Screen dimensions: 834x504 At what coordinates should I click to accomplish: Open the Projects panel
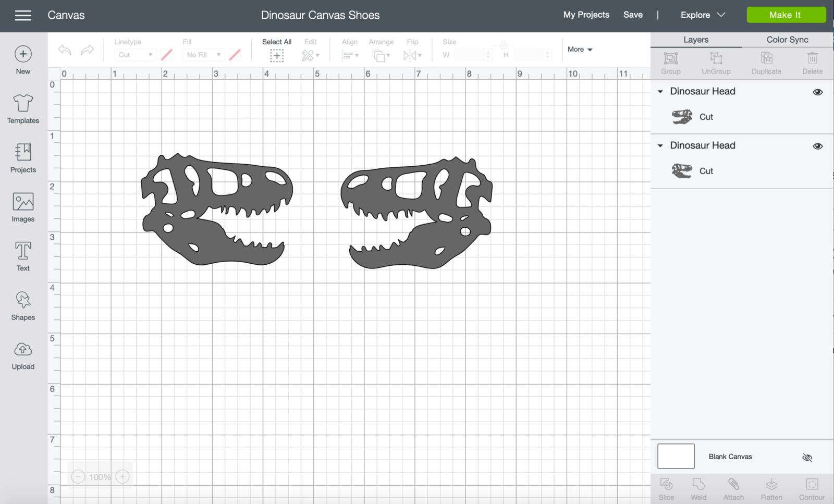click(x=23, y=158)
